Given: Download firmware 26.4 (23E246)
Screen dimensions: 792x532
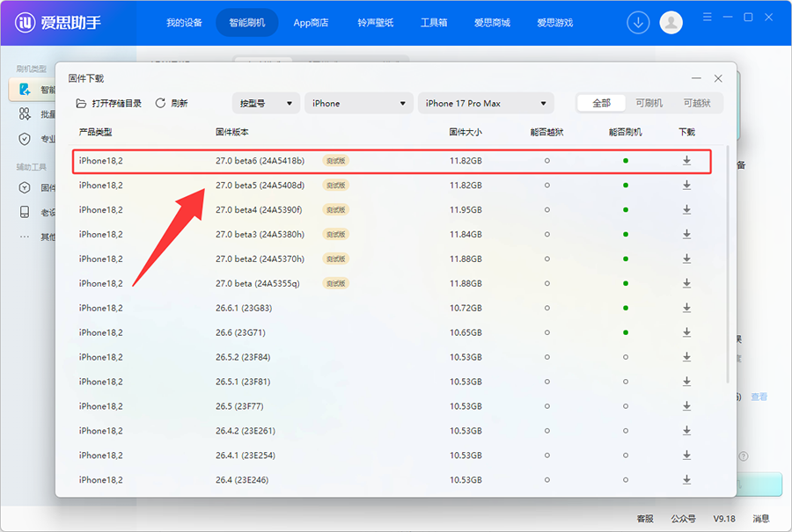Looking at the screenshot, I should 686,479.
